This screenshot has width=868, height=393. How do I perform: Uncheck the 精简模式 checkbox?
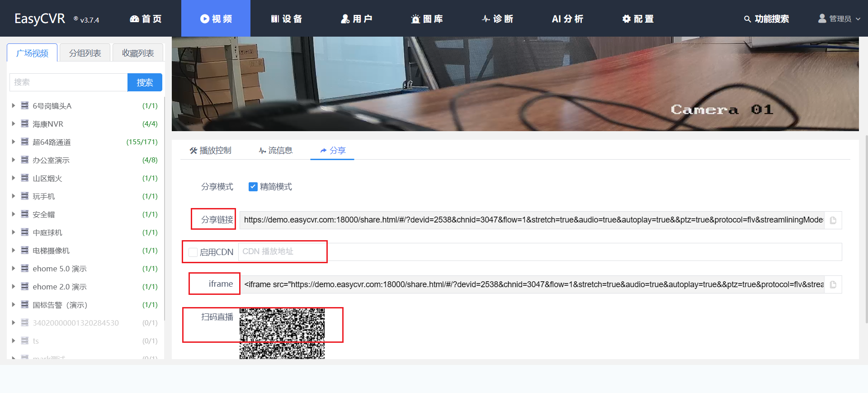pos(253,187)
